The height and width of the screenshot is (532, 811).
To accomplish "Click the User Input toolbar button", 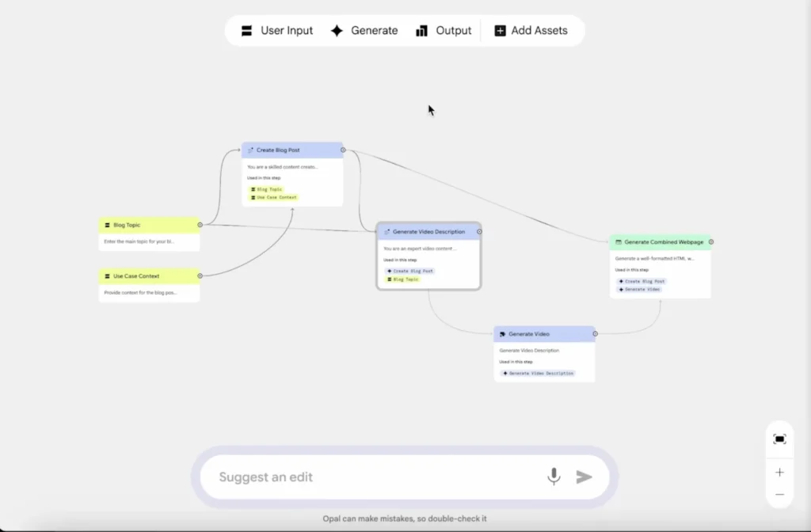I will click(x=276, y=31).
